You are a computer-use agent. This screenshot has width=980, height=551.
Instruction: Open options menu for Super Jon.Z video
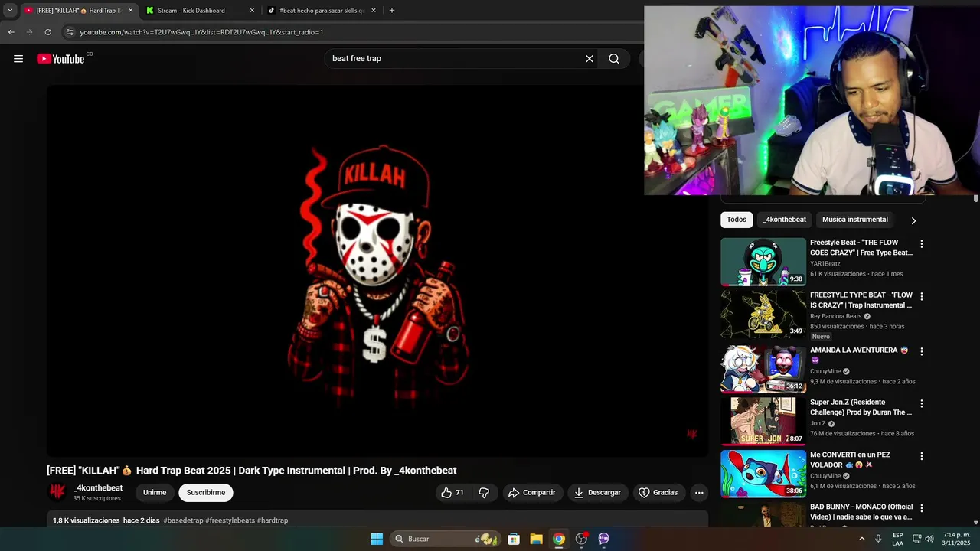921,403
